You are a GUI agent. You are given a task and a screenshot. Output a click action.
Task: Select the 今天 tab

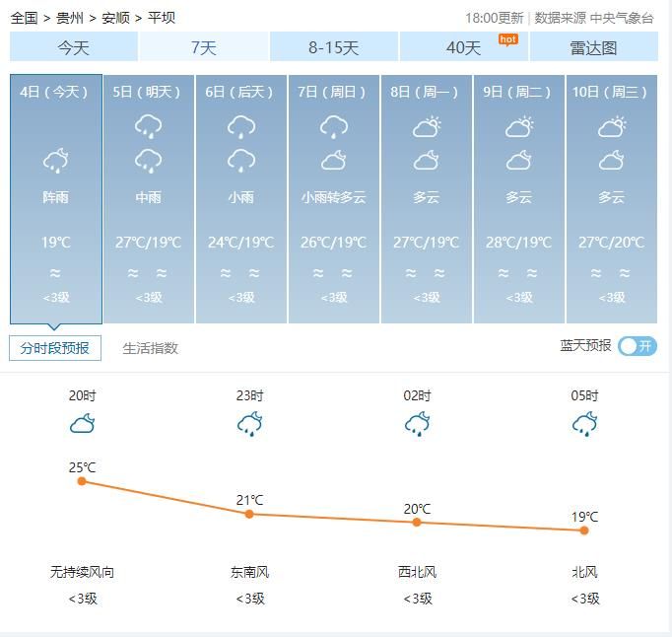74,46
